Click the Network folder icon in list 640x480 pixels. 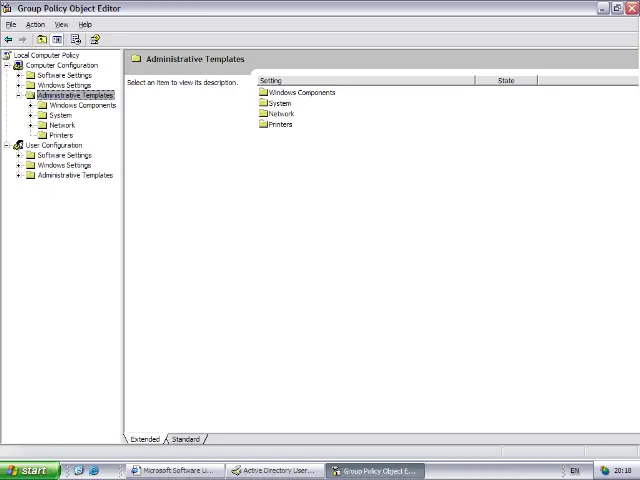click(x=263, y=113)
